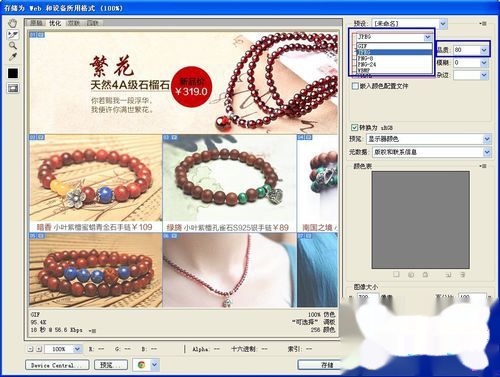Click the lock color icon under color table
Screen dimensions: 500x377
(425, 275)
